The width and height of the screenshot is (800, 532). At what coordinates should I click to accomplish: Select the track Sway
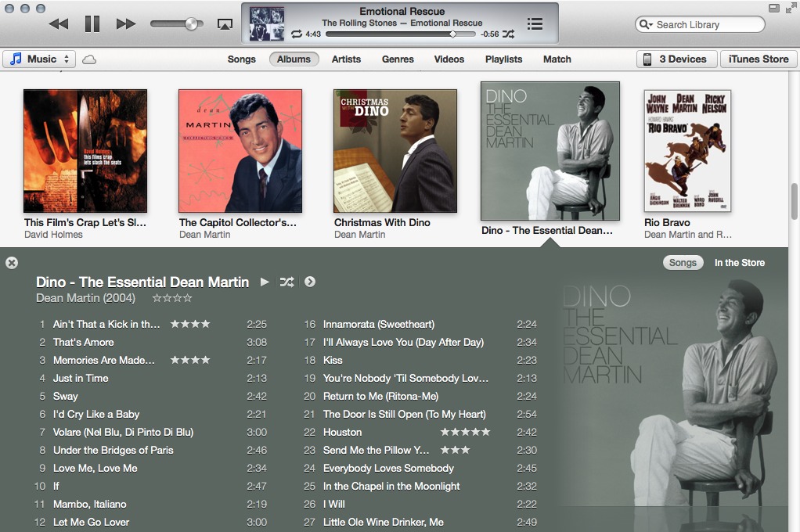click(x=65, y=397)
